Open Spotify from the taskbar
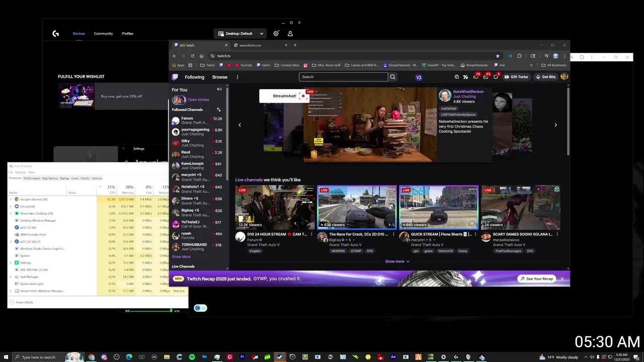The width and height of the screenshot is (644, 362). point(192,357)
